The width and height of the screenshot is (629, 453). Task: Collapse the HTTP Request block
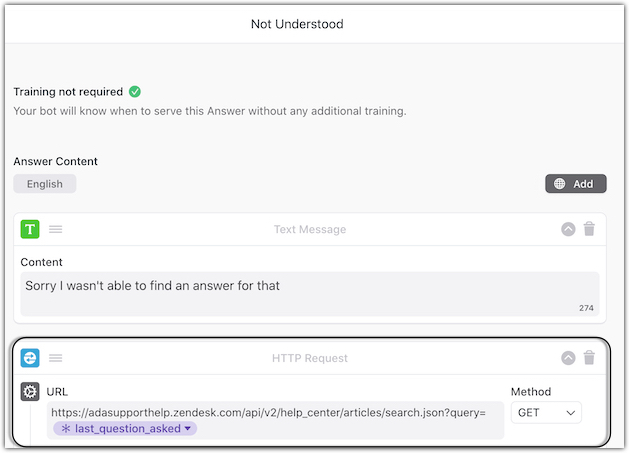pos(568,358)
